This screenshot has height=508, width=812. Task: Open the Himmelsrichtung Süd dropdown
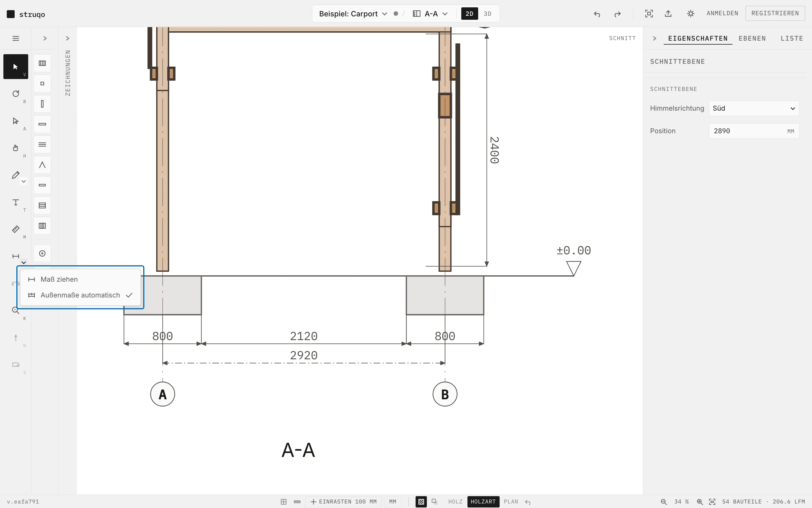754,108
